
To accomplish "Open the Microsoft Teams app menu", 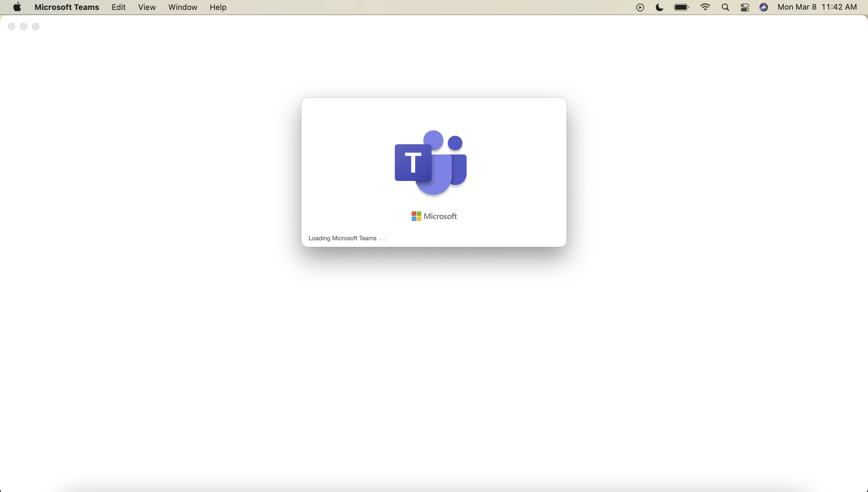I will tap(67, 7).
